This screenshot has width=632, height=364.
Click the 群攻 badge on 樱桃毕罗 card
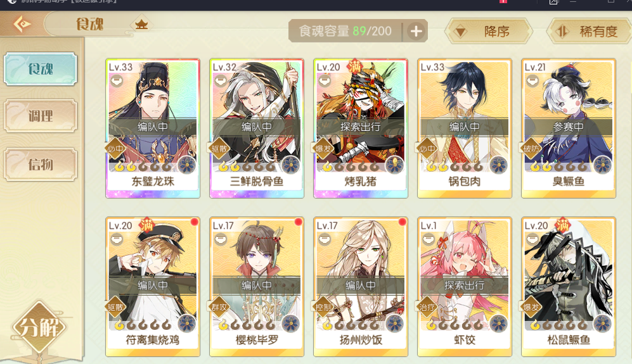(x=220, y=307)
